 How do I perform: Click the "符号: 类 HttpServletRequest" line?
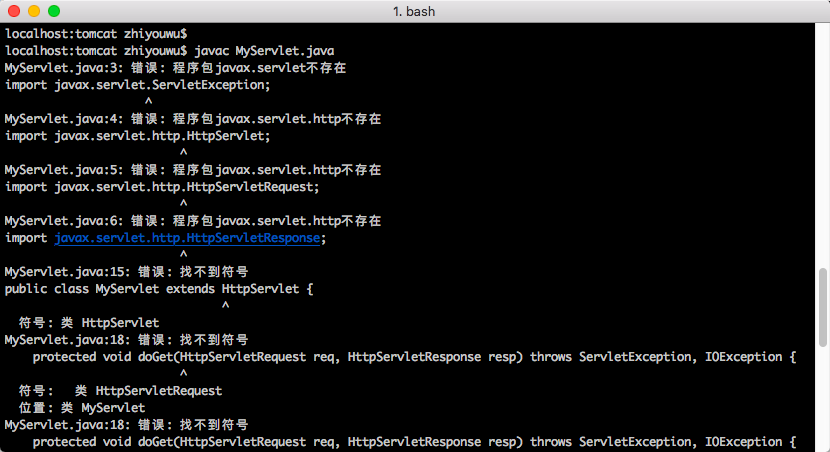[120, 391]
